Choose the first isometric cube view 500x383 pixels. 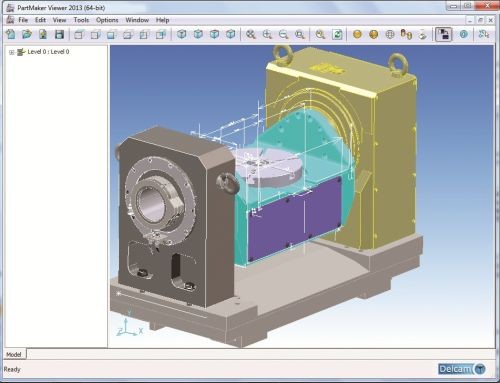[182, 34]
